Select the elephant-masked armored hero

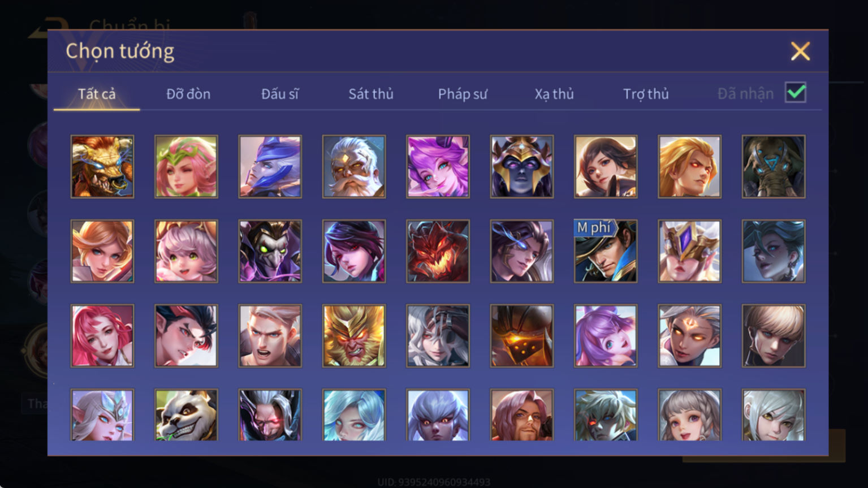pos(774,166)
